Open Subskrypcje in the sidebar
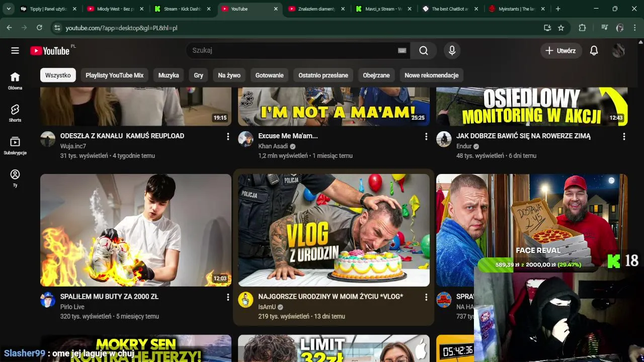Viewport: 644px width, 362px height. point(15,146)
